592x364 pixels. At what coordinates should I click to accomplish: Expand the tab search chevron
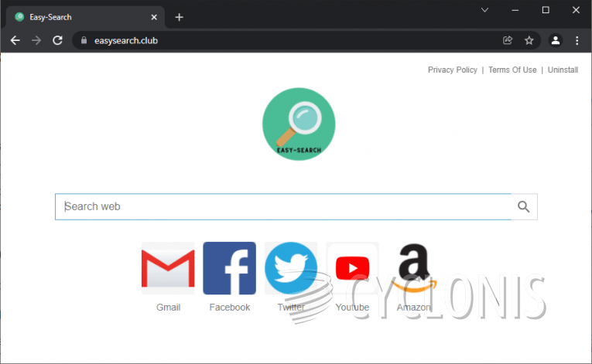(x=485, y=10)
